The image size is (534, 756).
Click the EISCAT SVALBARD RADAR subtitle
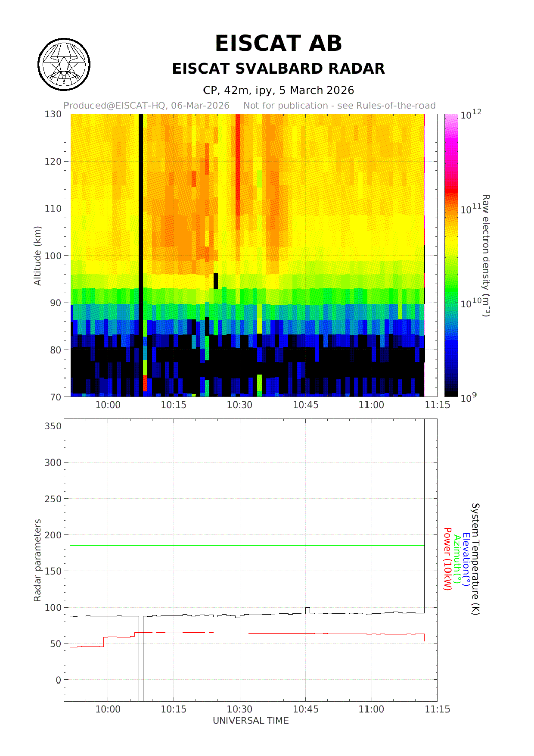278,69
